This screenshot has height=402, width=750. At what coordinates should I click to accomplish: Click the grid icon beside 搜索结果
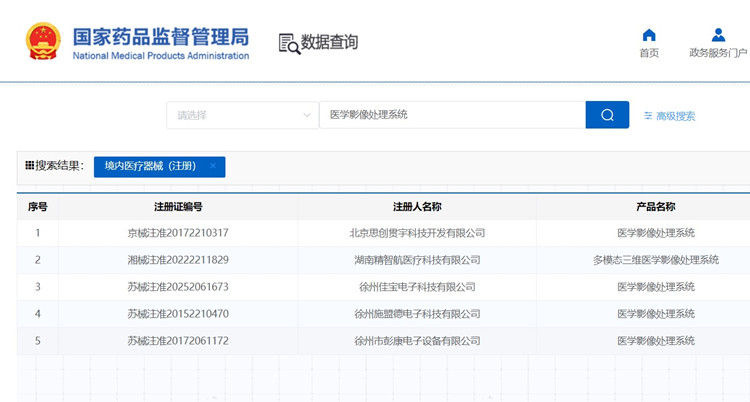click(x=30, y=165)
